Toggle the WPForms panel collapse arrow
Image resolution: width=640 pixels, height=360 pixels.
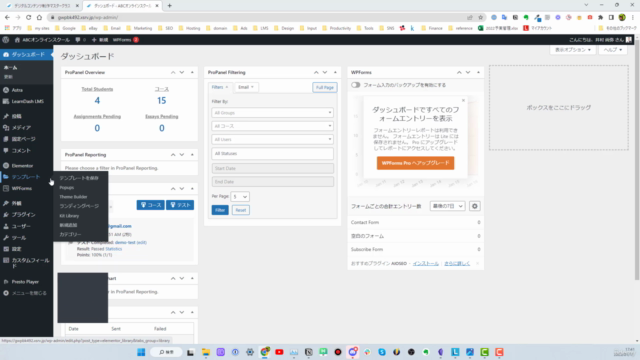pos(478,72)
